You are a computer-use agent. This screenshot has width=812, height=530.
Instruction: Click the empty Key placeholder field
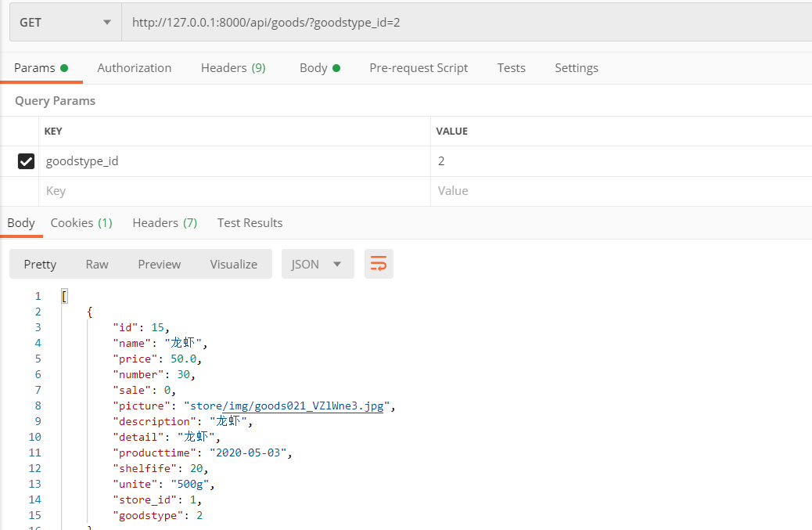235,191
